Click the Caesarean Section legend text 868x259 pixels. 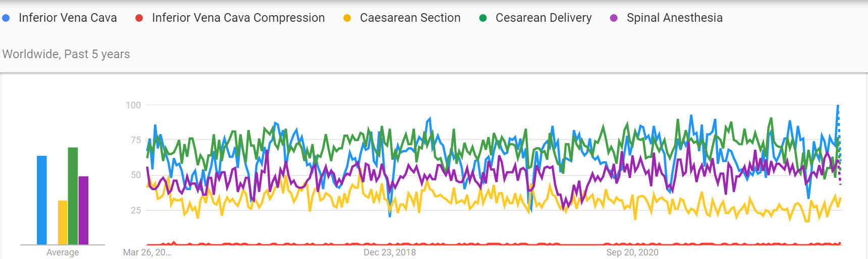[410, 18]
